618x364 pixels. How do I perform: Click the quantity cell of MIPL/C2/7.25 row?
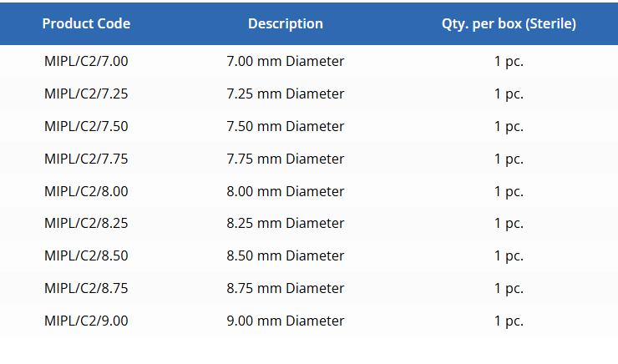coord(509,94)
